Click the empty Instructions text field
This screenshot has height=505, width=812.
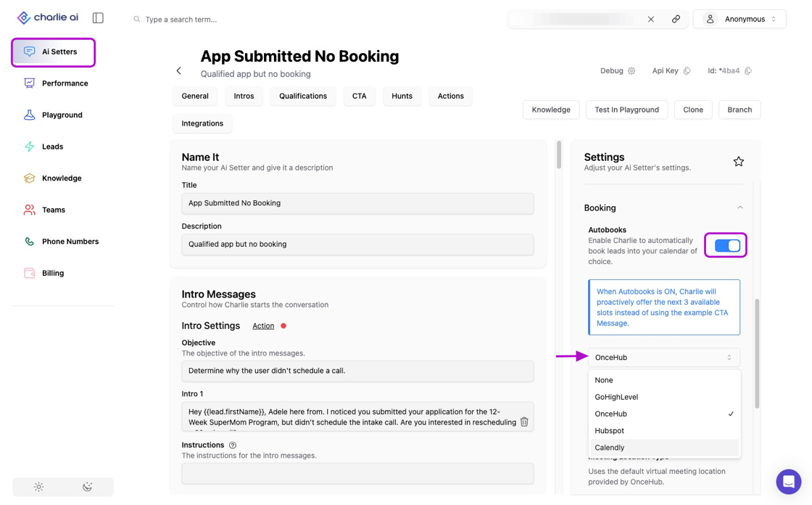357,473
